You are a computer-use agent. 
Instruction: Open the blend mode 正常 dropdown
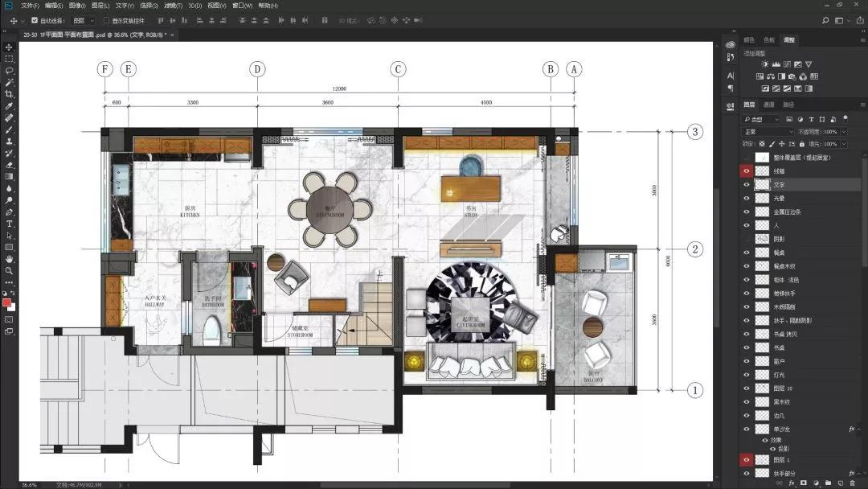point(768,132)
